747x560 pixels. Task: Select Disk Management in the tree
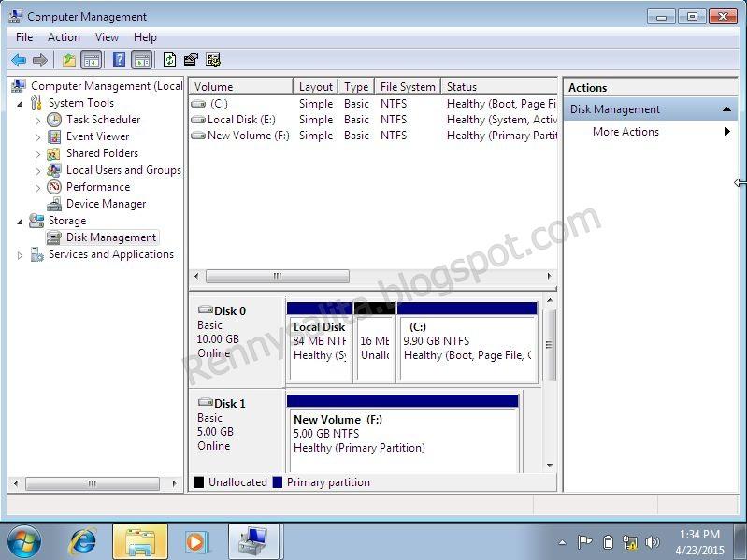[111, 237]
